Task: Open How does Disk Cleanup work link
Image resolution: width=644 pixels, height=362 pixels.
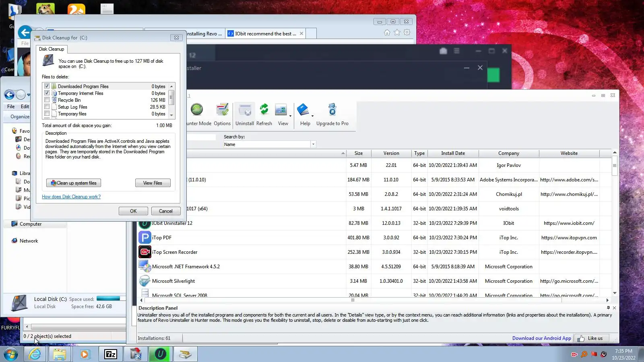Action: click(71, 197)
